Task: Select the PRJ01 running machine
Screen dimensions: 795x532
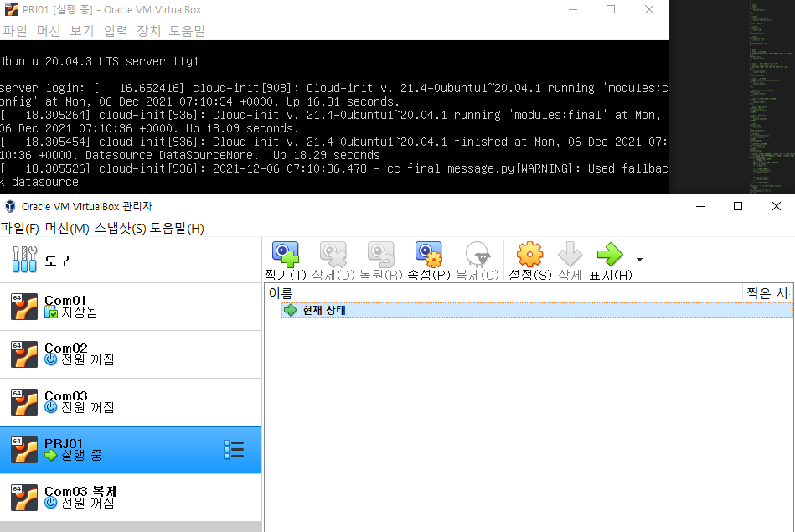Action: [x=131, y=450]
